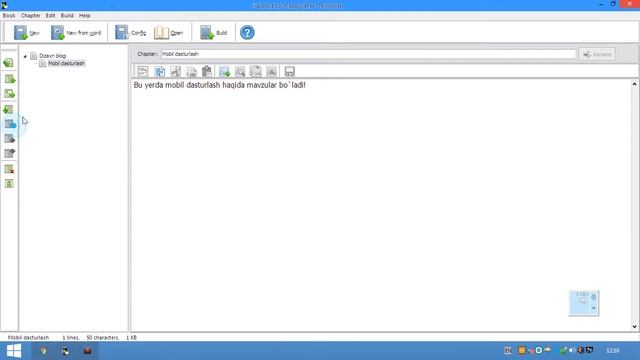
Task: Click the gray Copy pages icon
Action: (191, 71)
